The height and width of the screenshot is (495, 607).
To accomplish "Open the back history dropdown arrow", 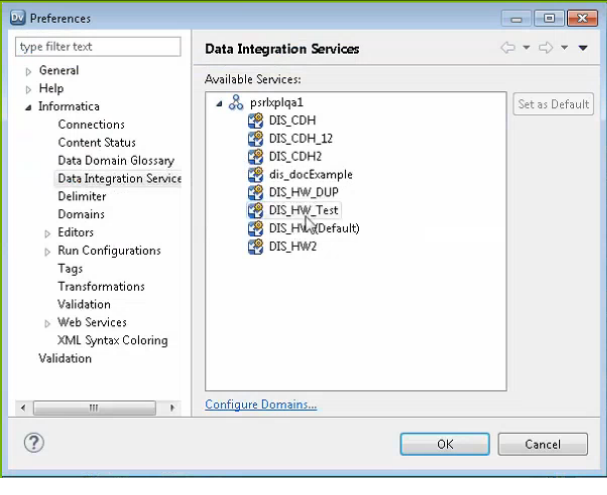I will pyautogui.click(x=526, y=48).
